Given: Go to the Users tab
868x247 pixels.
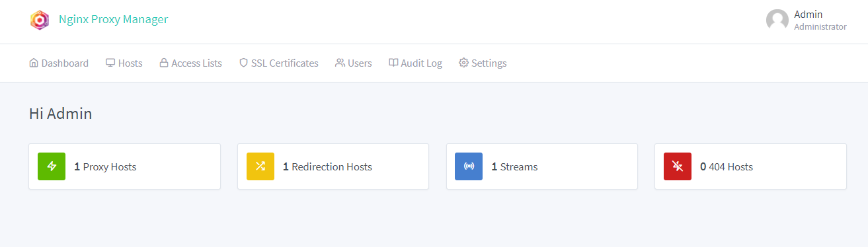Looking at the screenshot, I should pos(354,63).
